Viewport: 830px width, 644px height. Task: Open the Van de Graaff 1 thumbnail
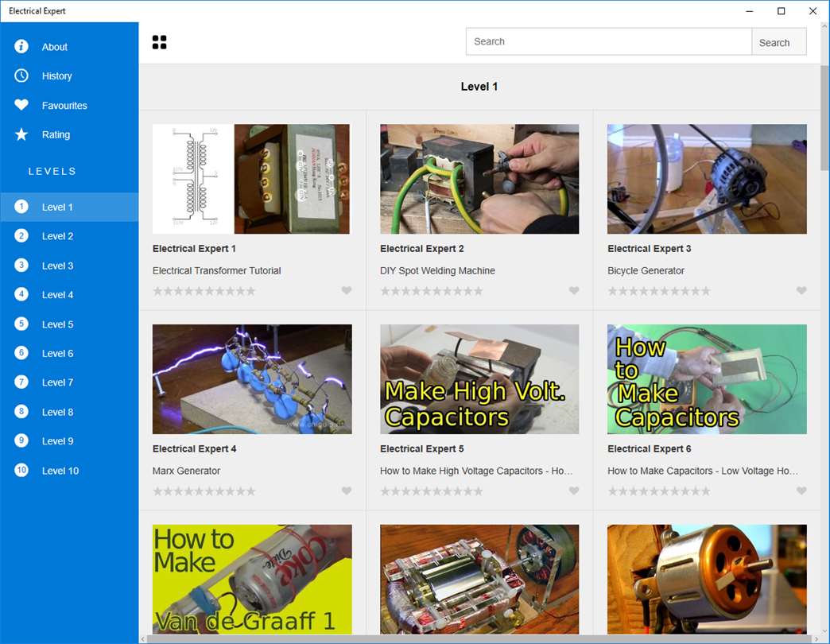click(x=252, y=579)
